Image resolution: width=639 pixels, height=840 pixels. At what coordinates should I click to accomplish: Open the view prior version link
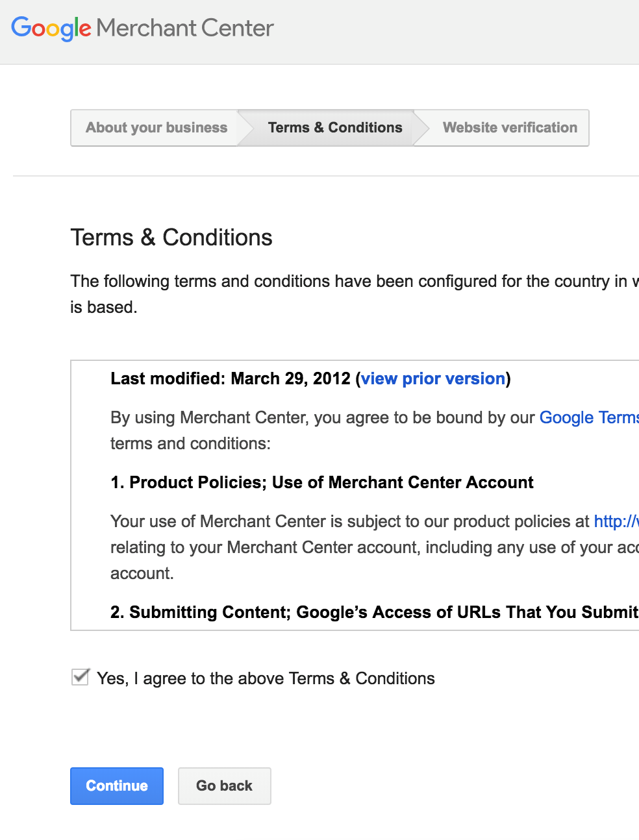(x=433, y=378)
